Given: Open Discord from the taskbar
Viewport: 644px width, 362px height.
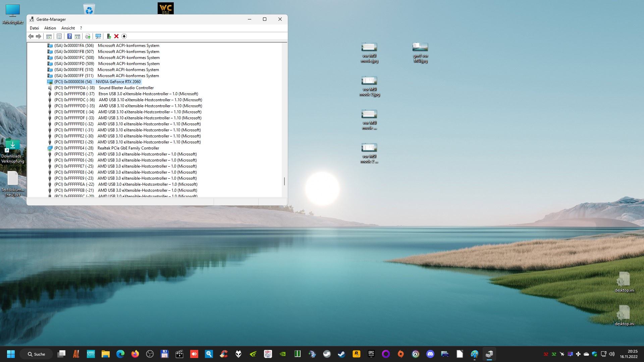Looking at the screenshot, I should pos(430,354).
